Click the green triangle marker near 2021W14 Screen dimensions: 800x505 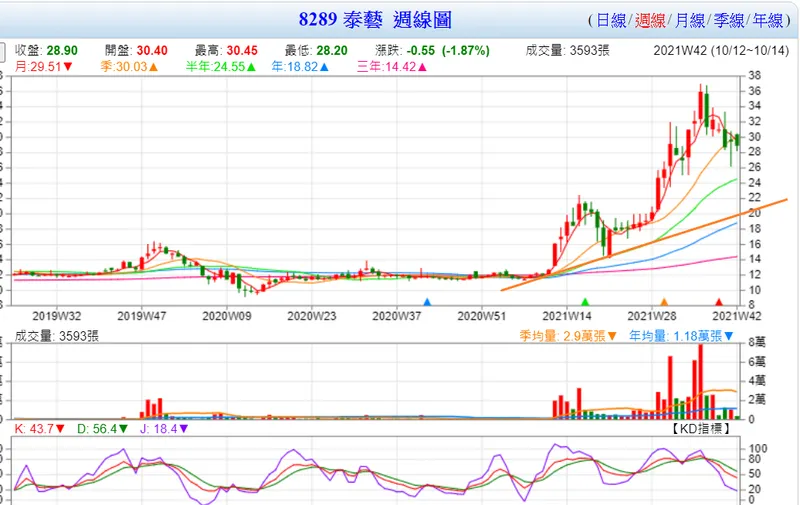pos(585,302)
